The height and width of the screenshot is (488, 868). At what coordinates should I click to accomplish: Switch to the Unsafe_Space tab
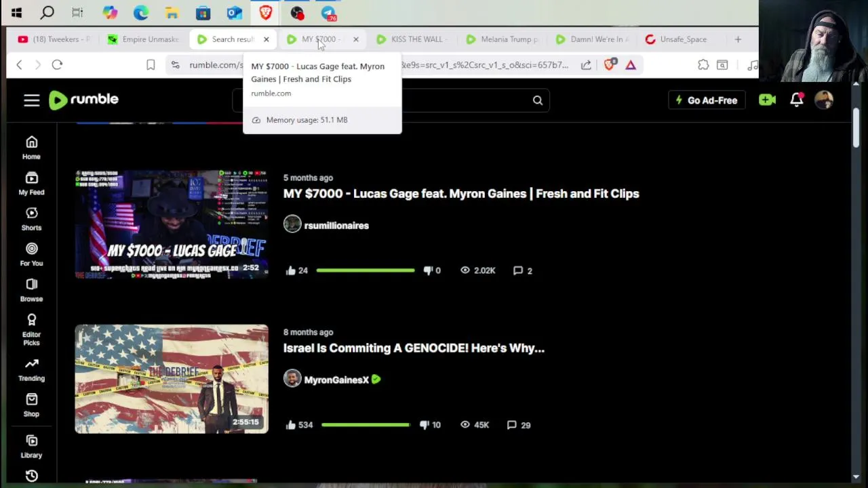(x=681, y=39)
